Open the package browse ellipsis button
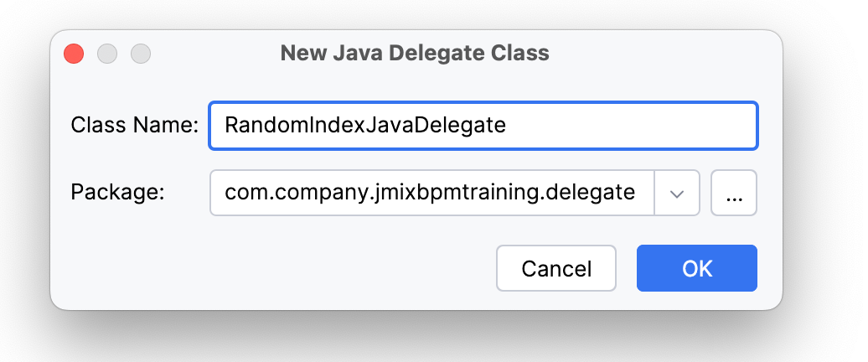The width and height of the screenshot is (868, 362). pos(734,194)
